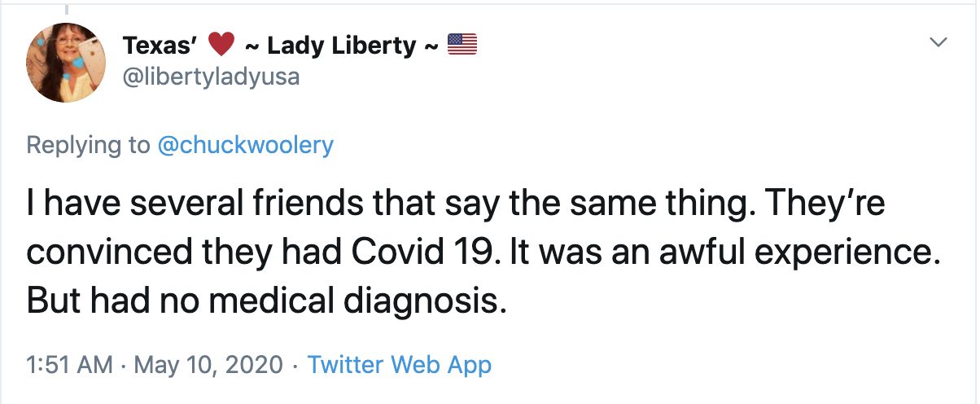Click the "Lady Liberty" display name text
The image size is (980, 404).
341,46
